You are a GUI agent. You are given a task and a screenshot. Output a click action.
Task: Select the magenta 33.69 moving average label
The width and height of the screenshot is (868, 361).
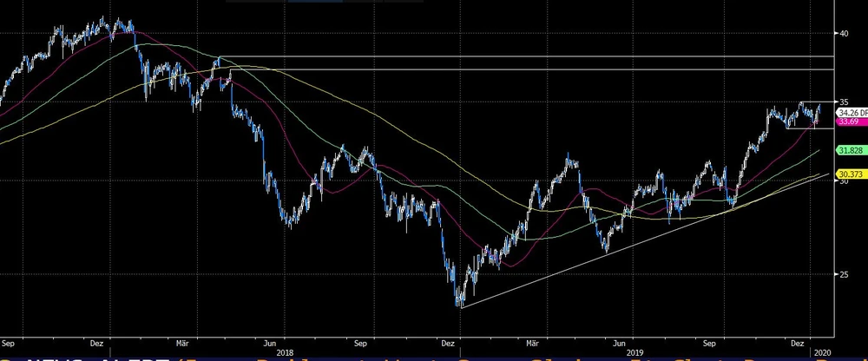tap(847, 122)
